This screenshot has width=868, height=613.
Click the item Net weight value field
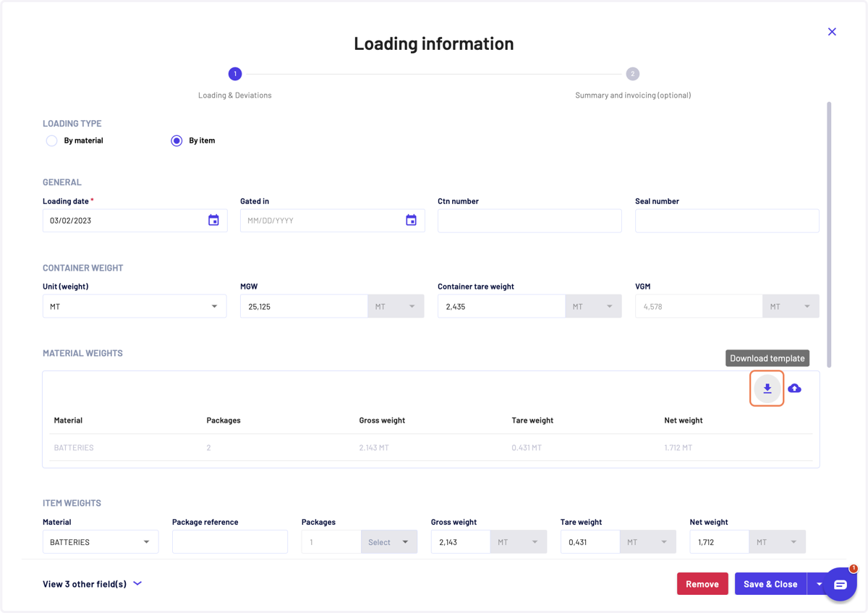tap(720, 542)
